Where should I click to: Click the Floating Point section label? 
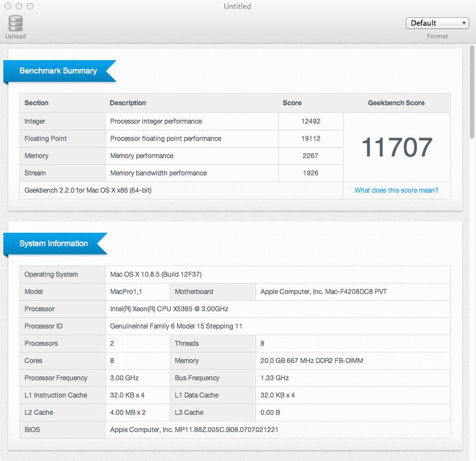pos(46,139)
